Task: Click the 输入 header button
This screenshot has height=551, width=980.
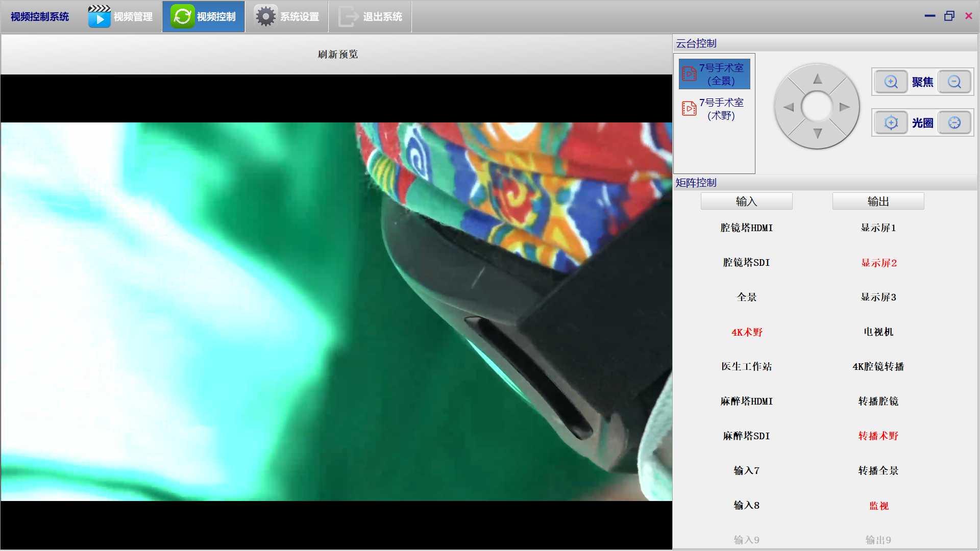Action: [x=746, y=202]
